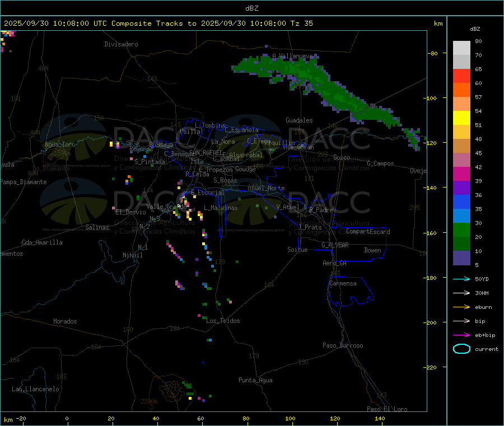
Task: Click the '-160' tick on vertical km axis
Action: click(x=431, y=233)
